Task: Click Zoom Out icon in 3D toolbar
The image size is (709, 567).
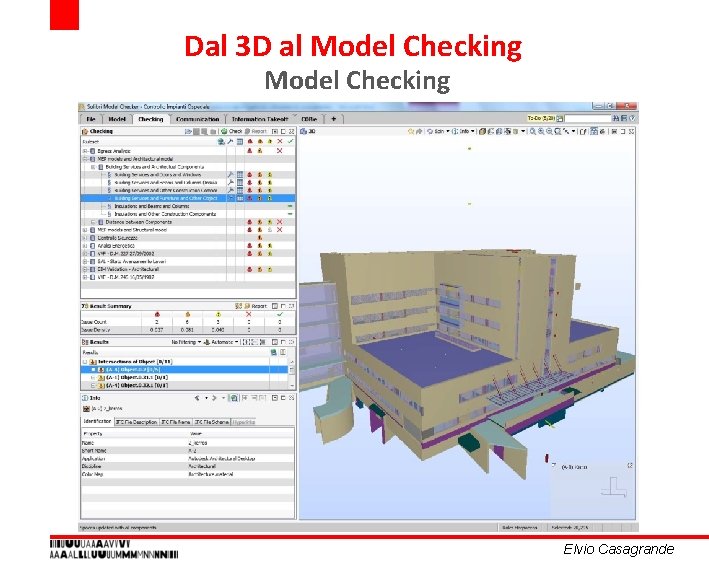Action: [x=549, y=131]
